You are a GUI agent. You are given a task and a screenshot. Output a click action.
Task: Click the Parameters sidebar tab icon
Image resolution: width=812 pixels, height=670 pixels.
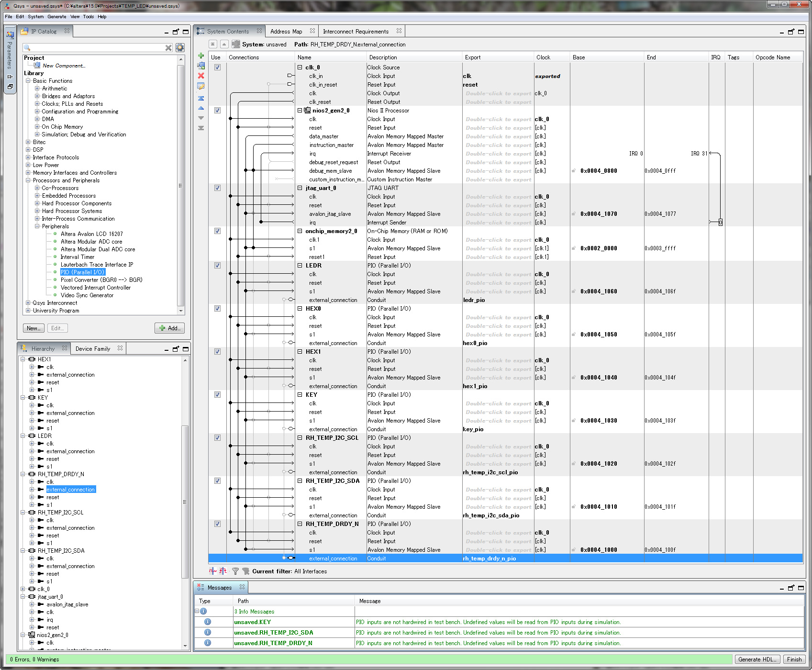(x=10, y=34)
